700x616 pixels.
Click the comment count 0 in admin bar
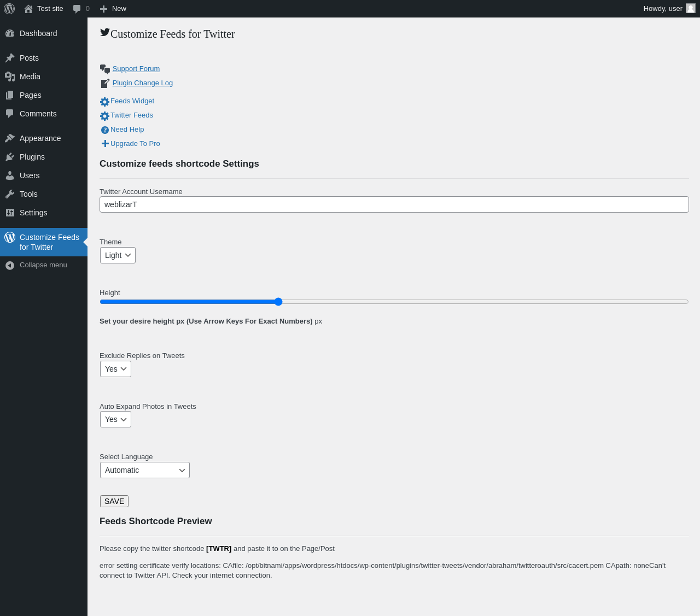coord(87,9)
